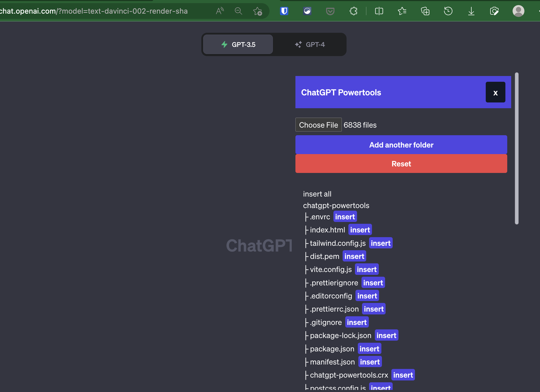Screen dimensions: 540x392
Task: Open browser History clock icon
Action: point(448,11)
